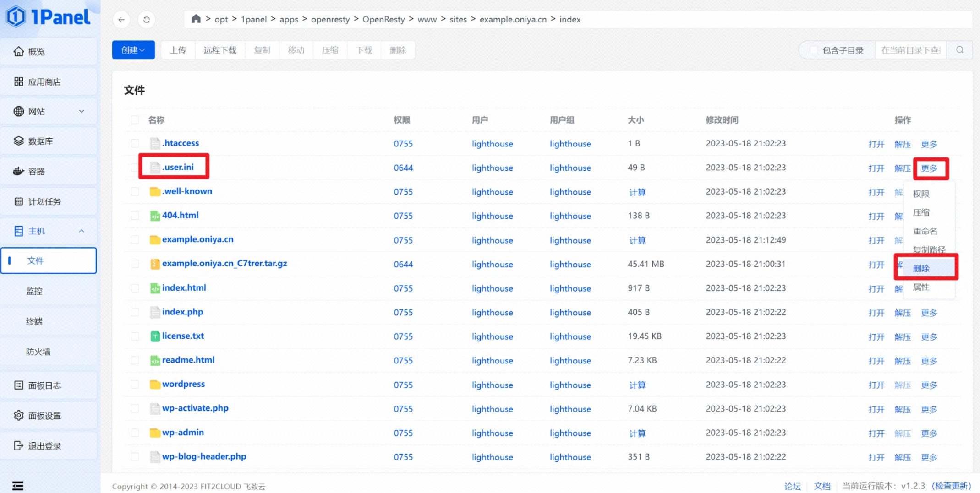Expand the 网站 sidebar menu
The height and width of the screenshot is (493, 980).
pos(49,111)
